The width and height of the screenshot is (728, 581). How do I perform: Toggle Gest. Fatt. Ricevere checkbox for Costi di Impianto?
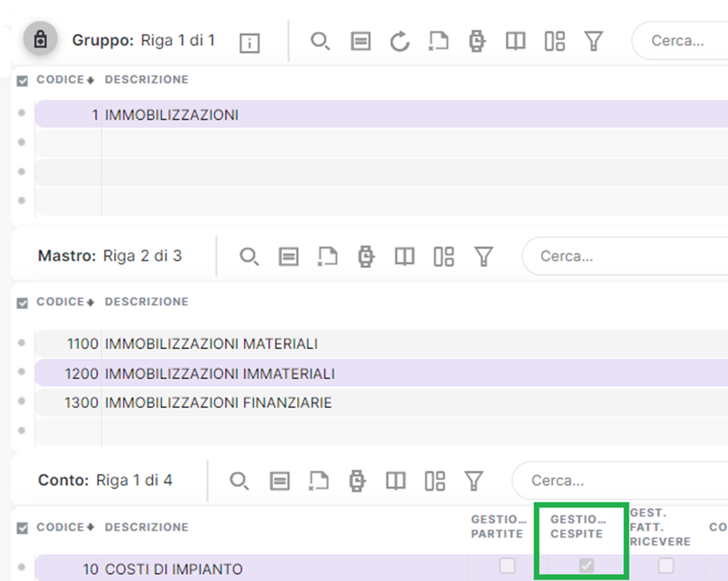click(666, 565)
